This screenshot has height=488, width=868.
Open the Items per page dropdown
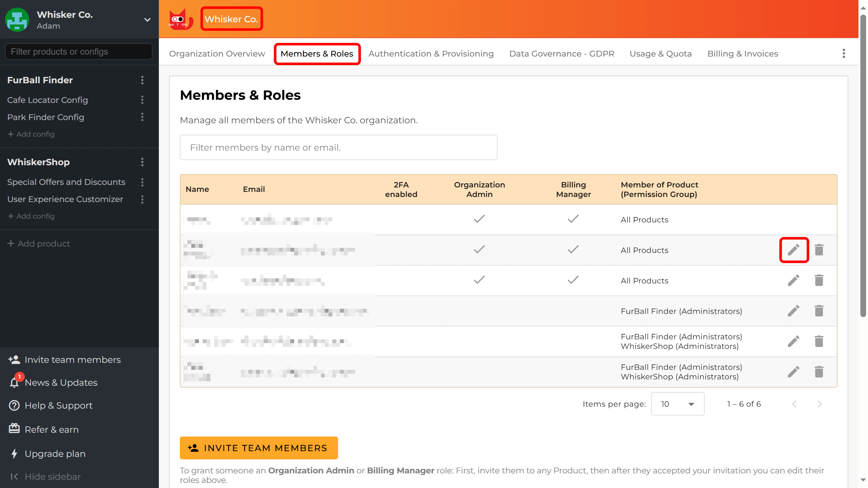[x=677, y=404]
